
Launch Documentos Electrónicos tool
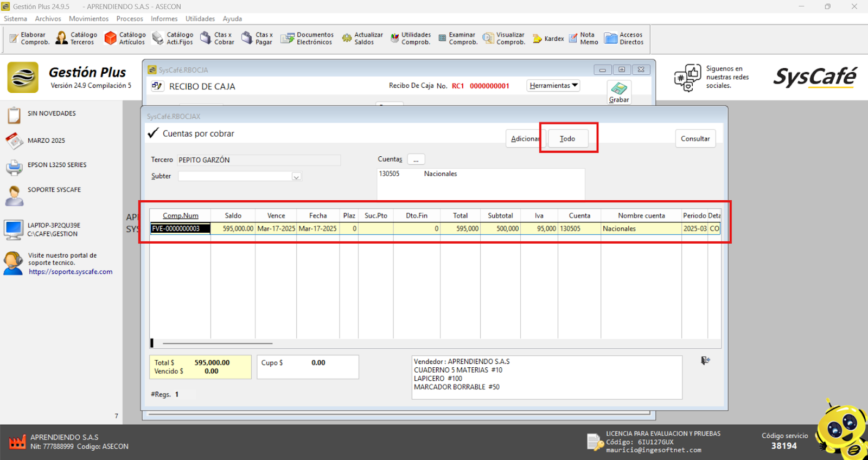307,38
